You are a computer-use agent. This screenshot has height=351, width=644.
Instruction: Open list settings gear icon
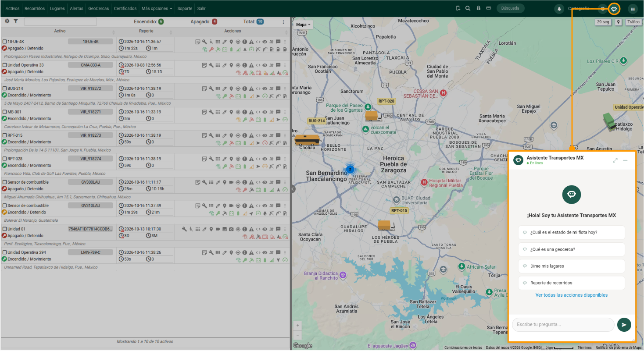click(x=7, y=21)
